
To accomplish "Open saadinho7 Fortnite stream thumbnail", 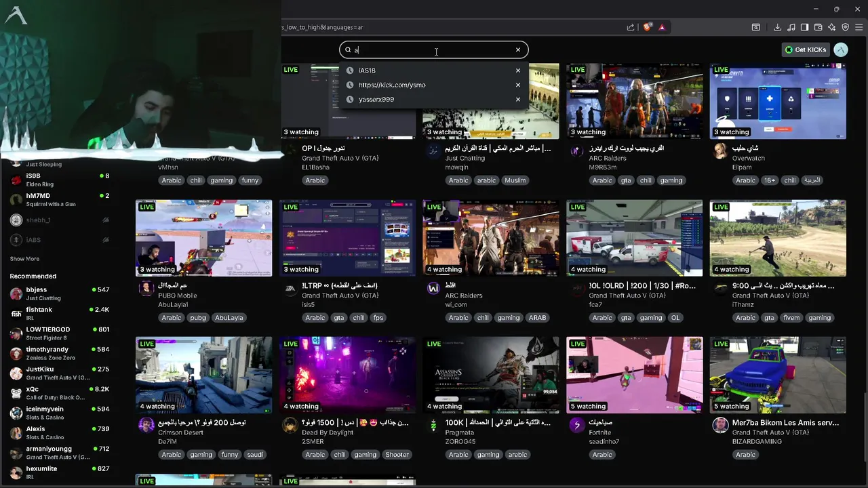I will [x=635, y=375].
